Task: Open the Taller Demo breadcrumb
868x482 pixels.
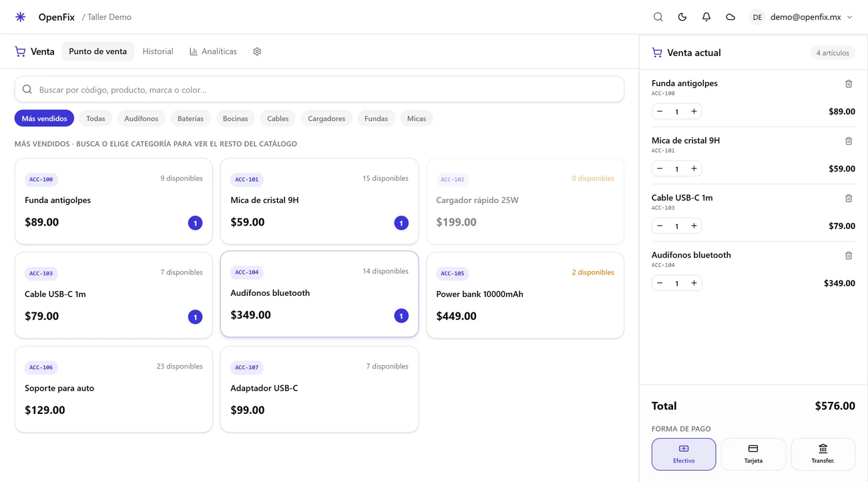Action: 110,17
